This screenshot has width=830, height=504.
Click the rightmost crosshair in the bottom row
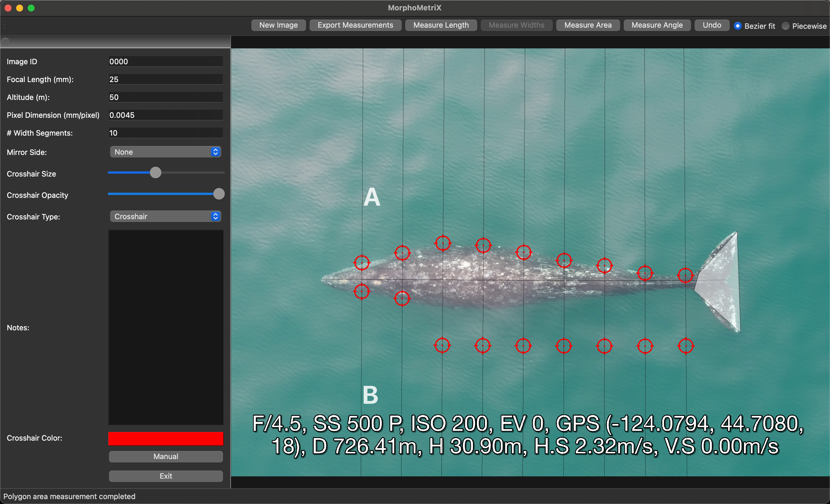[x=686, y=346]
